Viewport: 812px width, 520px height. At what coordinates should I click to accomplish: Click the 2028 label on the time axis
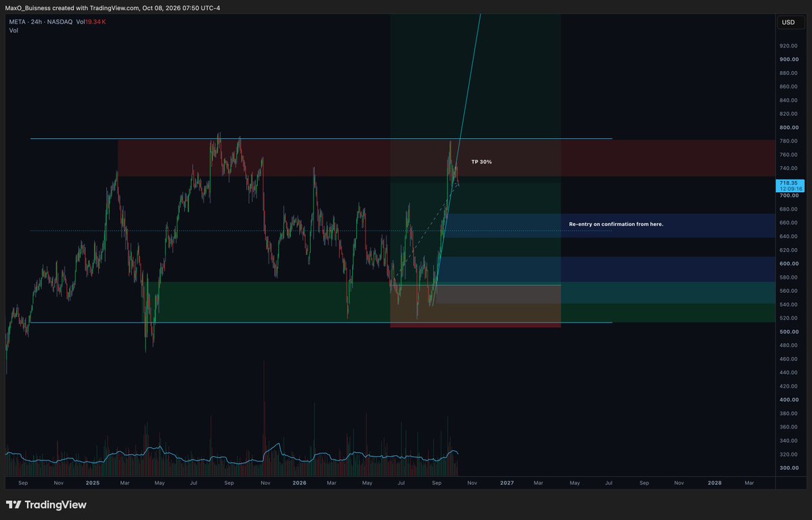714,483
